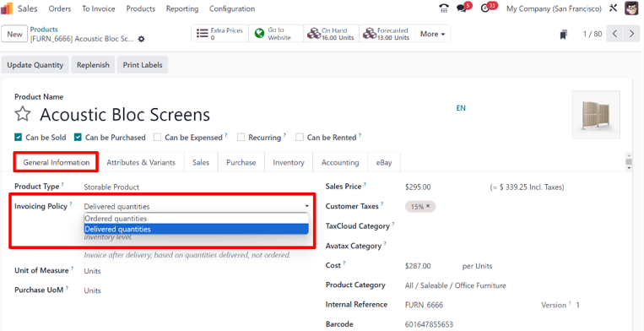
Task: Click the Version field value 1
Action: [578, 305]
